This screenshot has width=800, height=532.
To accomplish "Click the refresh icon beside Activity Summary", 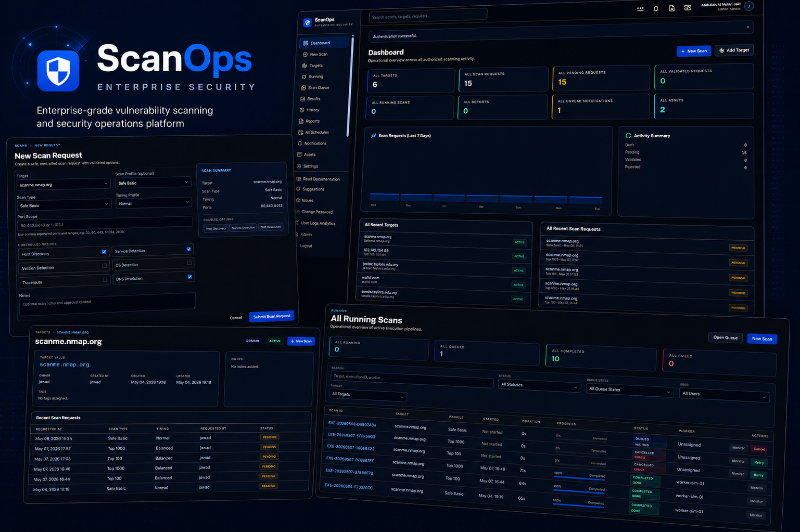I will point(628,135).
